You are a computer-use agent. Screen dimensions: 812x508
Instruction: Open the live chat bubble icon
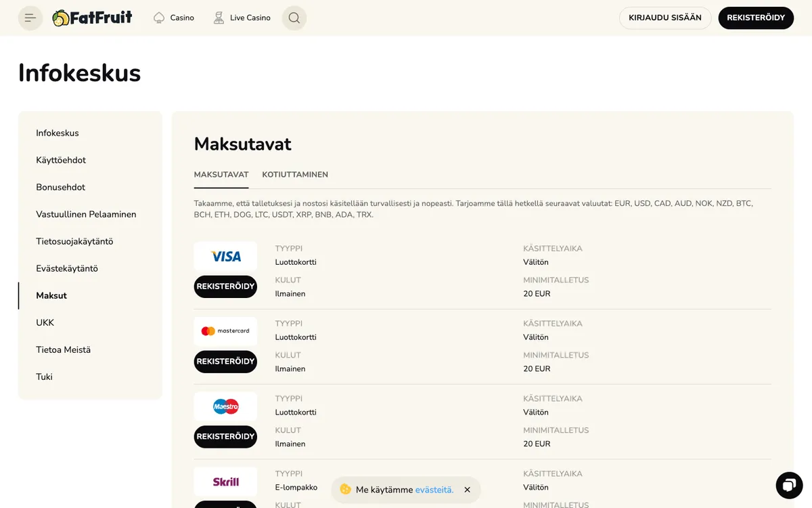point(788,485)
